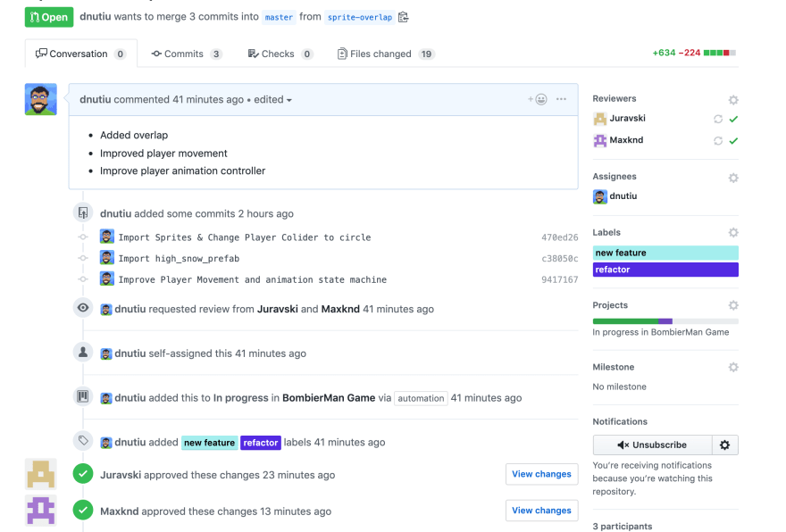This screenshot has width=786, height=532.
Task: Click dnutiu's assignee avatar in sidebar
Action: 599,196
